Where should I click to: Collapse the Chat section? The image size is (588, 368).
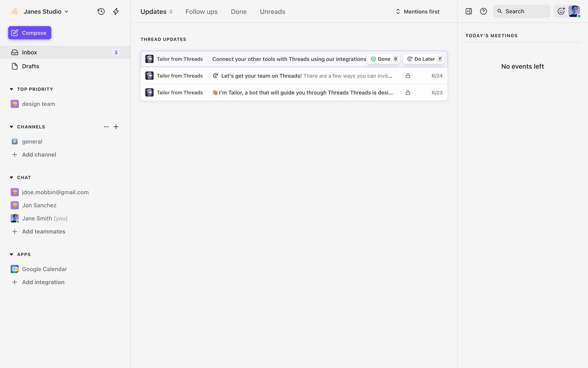(11, 178)
